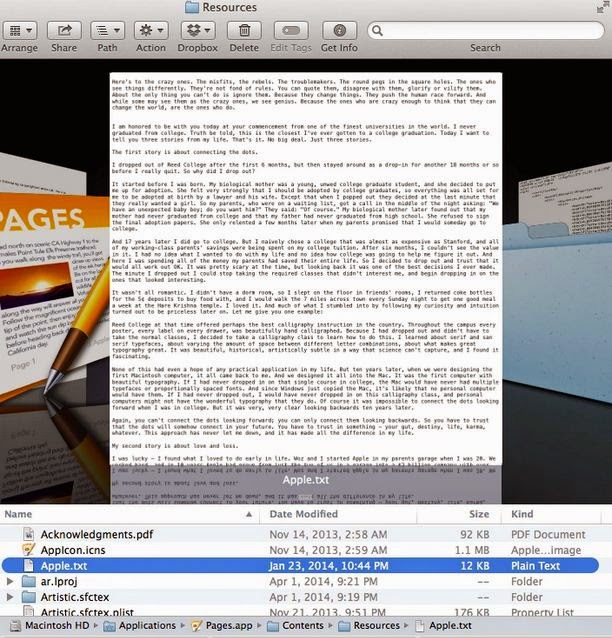
Task: Select the Apple.txt file name
Action: tap(64, 566)
